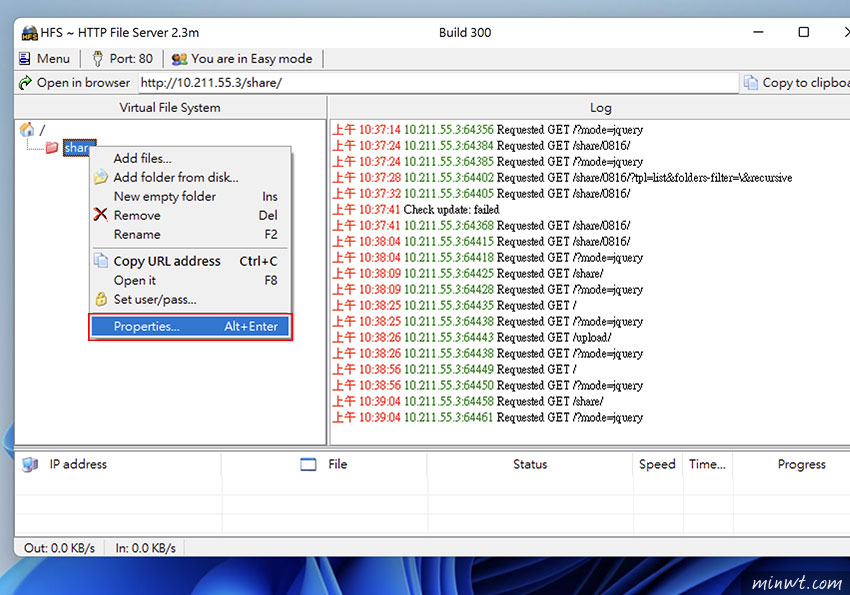The image size is (850, 595).
Task: Click the IP address column header
Action: [118, 464]
